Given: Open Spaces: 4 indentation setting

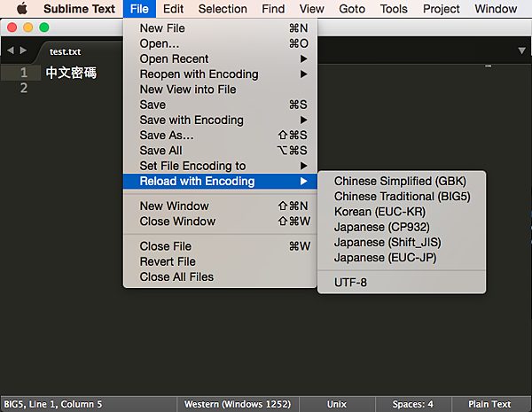Looking at the screenshot, I should (x=413, y=404).
